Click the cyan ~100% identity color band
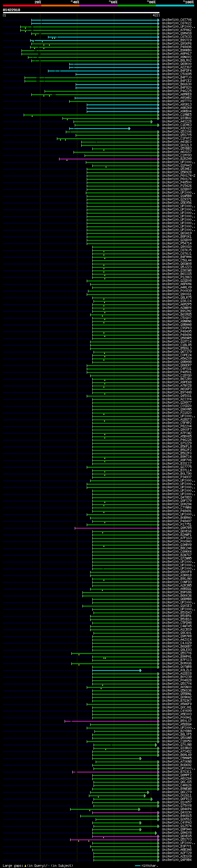Screen dimensions: 197x868 pos(175,6)
